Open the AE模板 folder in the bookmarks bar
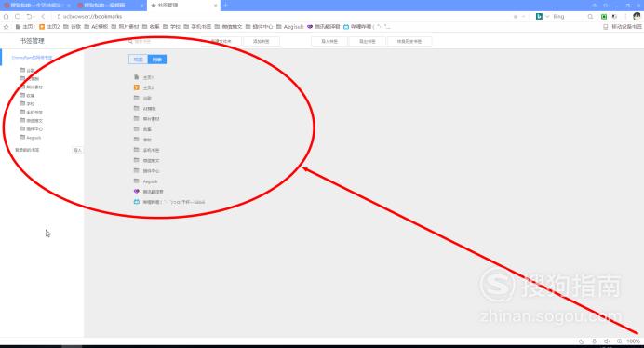The image size is (644, 348). [x=96, y=27]
